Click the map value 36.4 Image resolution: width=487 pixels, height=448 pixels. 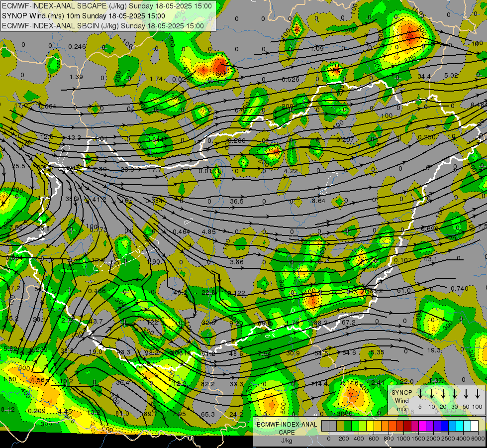pyautogui.click(x=122, y=383)
